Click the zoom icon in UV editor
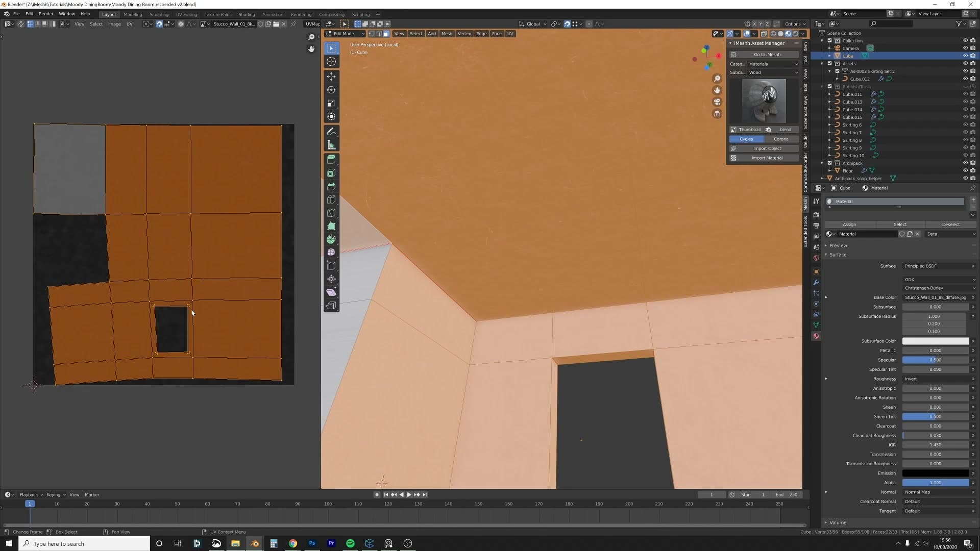Viewport: 980px width, 551px height. pyautogui.click(x=311, y=37)
